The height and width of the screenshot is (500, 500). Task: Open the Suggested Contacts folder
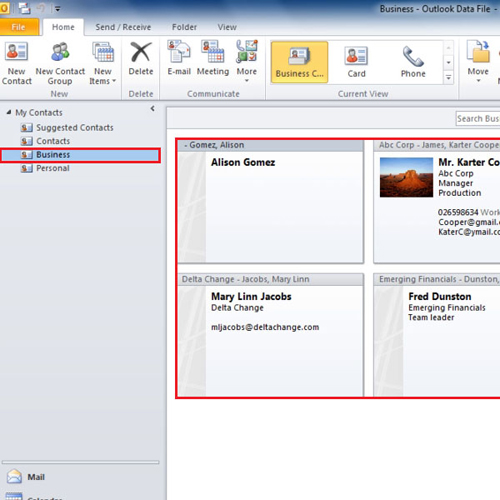point(75,128)
